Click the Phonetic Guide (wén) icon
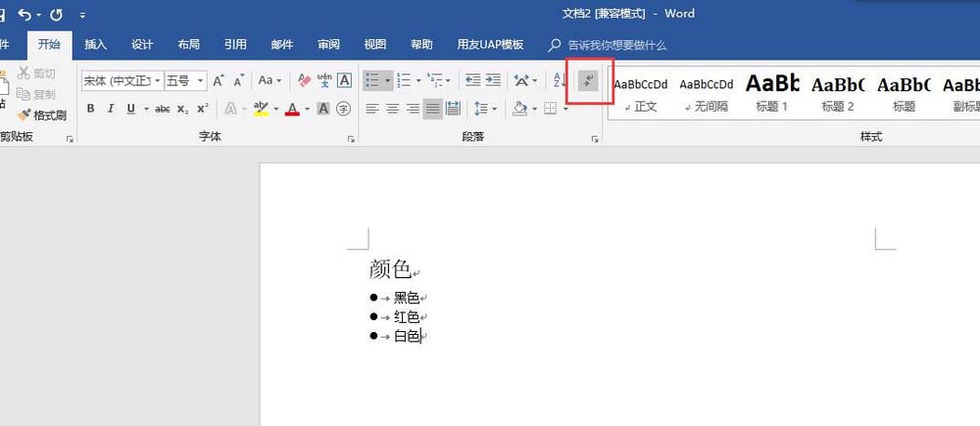The height and width of the screenshot is (426, 980). (324, 80)
